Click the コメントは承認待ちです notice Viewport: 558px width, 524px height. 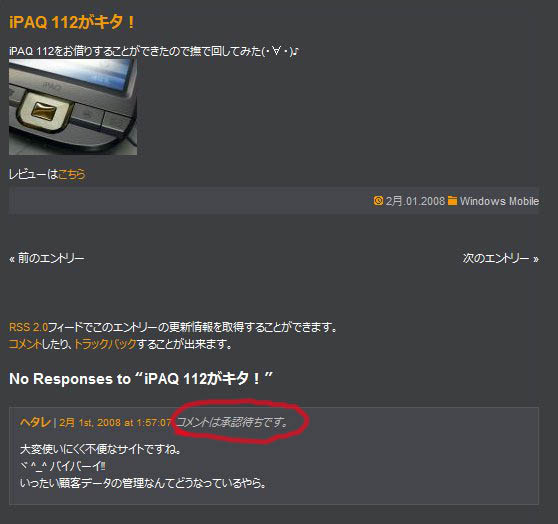232,422
